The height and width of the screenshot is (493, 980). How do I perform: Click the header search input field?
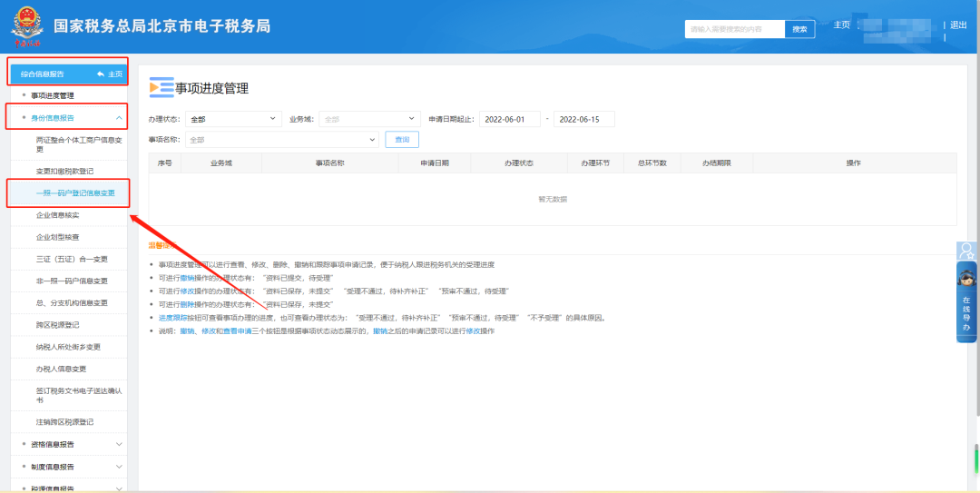(x=733, y=29)
